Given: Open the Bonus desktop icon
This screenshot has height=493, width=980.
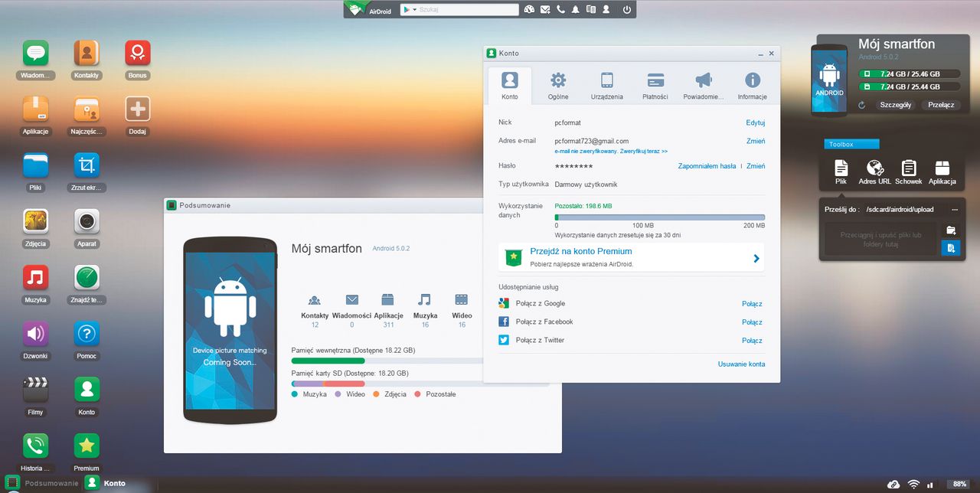Looking at the screenshot, I should (x=138, y=53).
